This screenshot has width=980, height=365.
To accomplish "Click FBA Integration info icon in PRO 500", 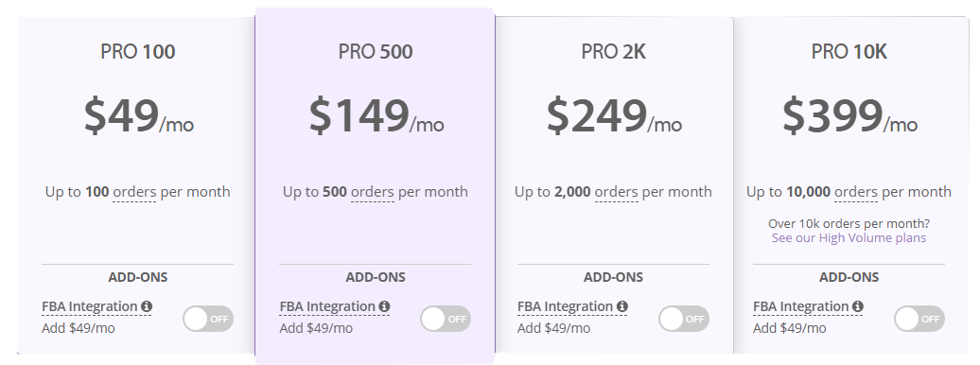I will (x=384, y=306).
